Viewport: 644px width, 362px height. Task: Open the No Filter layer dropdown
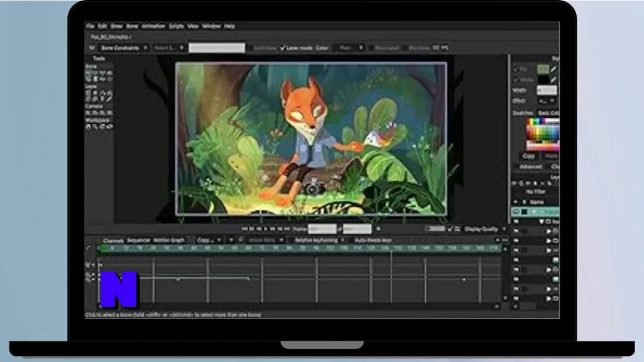tap(536, 192)
